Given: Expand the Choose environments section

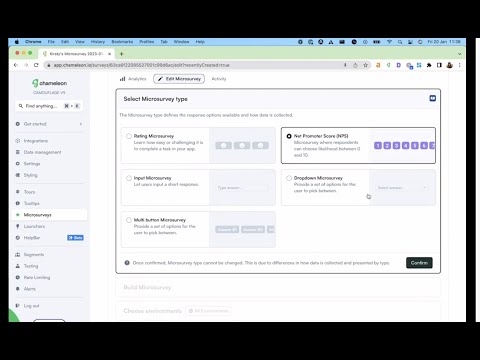Looking at the screenshot, I should [x=278, y=311].
